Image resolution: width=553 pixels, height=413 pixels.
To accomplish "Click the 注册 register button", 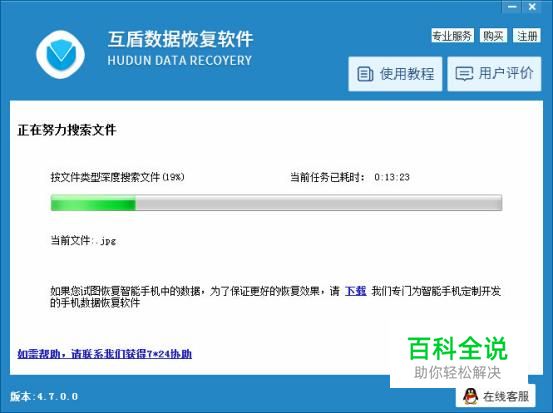I will click(527, 36).
